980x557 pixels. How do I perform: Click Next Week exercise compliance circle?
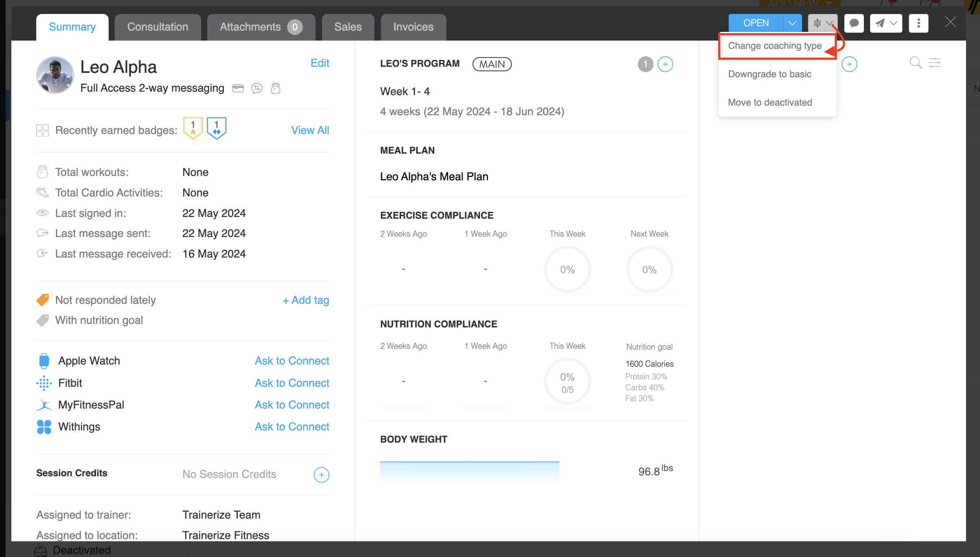649,270
